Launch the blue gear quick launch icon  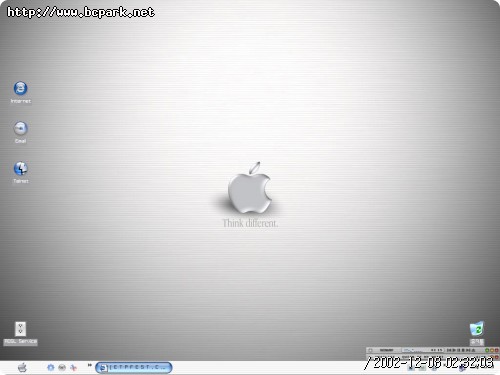[50, 368]
